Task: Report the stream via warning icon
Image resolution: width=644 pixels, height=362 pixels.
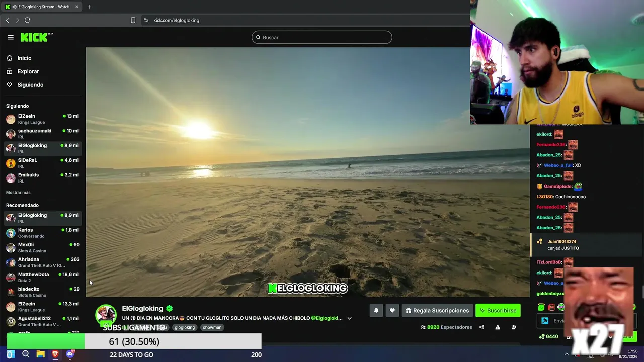Action: (x=498, y=327)
